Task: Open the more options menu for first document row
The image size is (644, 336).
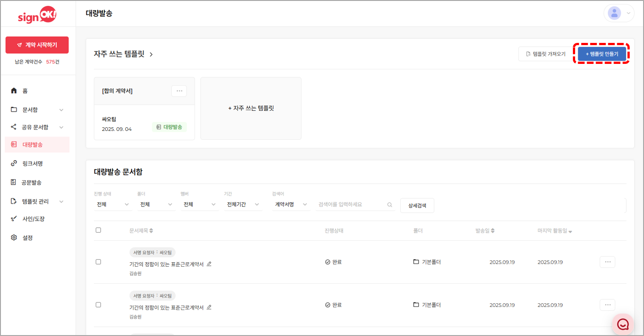Action: 607,262
